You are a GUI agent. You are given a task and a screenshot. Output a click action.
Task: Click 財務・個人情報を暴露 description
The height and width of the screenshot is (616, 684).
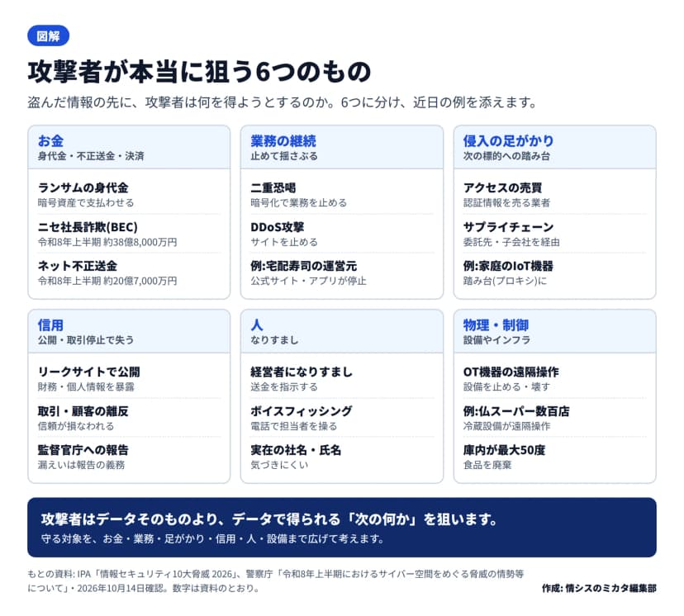86,386
